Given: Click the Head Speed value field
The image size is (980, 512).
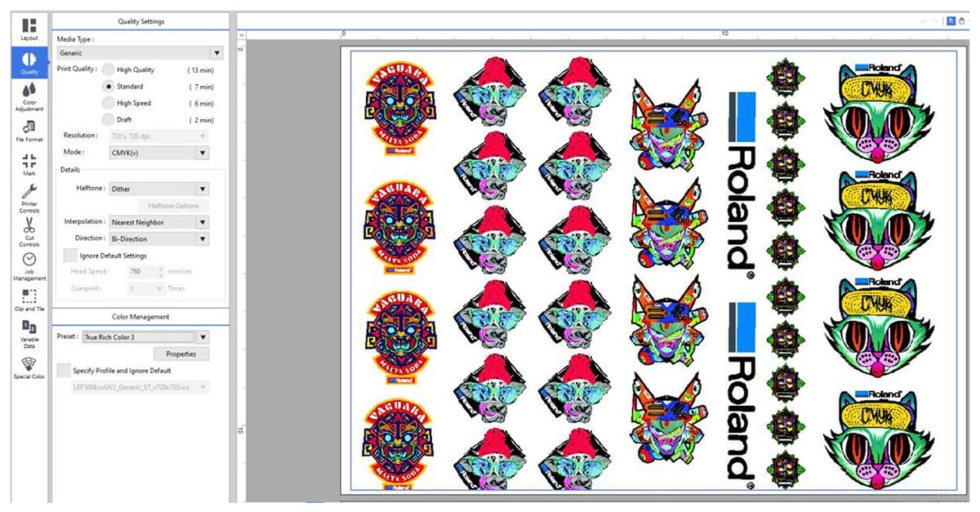Looking at the screenshot, I should pos(142,272).
